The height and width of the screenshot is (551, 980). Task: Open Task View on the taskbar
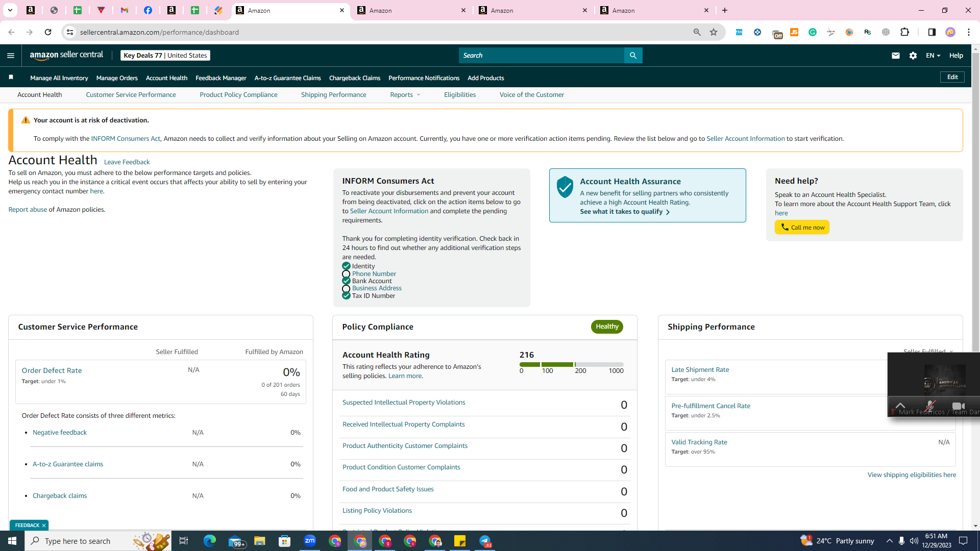coord(184,541)
